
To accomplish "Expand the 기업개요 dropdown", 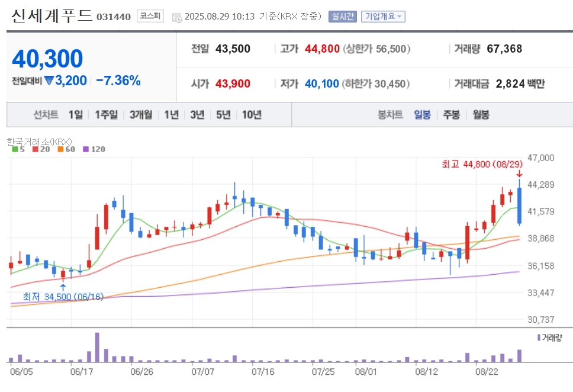I will [x=383, y=17].
